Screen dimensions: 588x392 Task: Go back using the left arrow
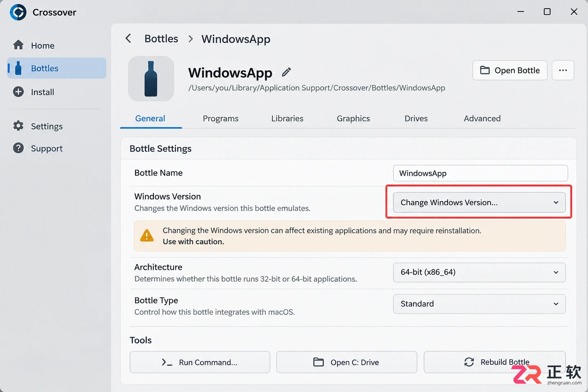pyautogui.click(x=128, y=38)
